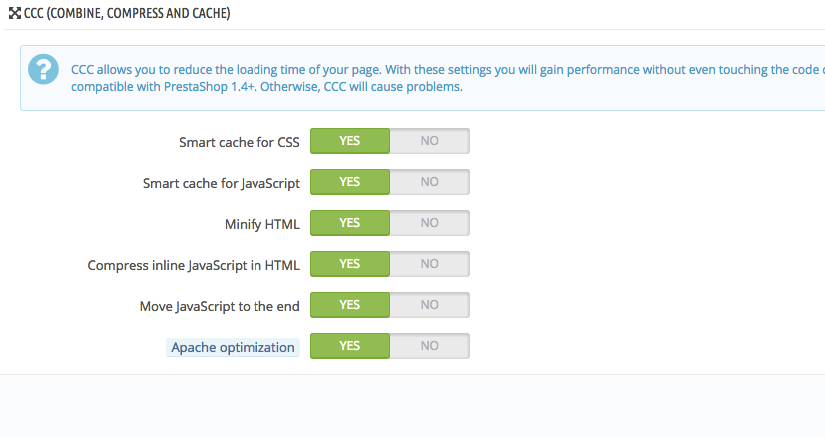Click the Minify HTML label text
Screen dimensions: 825x437
point(262,225)
